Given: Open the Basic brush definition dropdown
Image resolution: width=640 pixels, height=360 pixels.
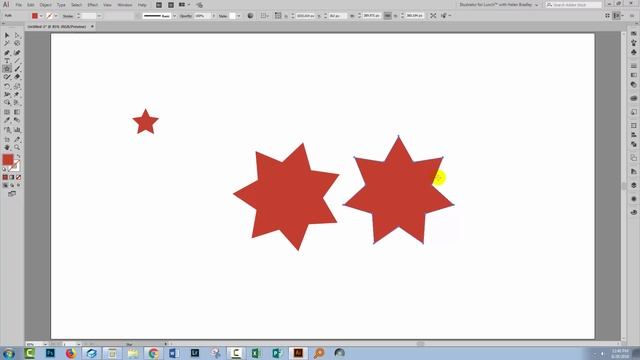Looking at the screenshot, I should coord(175,16).
